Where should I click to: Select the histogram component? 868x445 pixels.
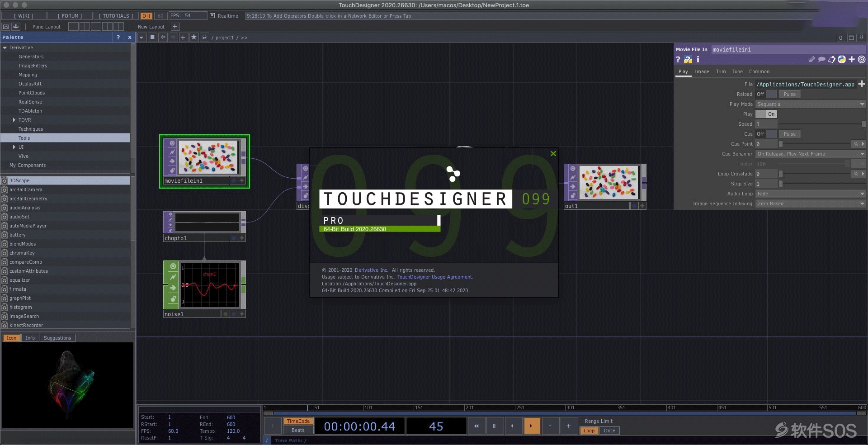[21, 307]
